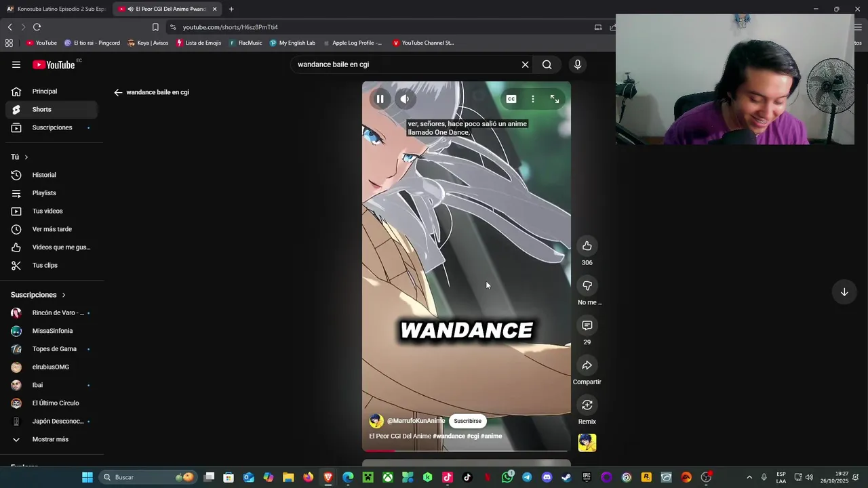Viewport: 868px width, 488px height.
Task: Seek using the short's red progress bar
Action: click(467, 450)
